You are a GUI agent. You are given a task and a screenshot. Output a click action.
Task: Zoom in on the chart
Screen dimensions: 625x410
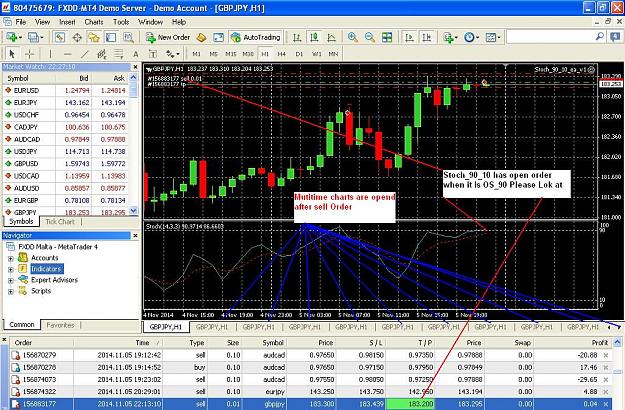[352, 37]
